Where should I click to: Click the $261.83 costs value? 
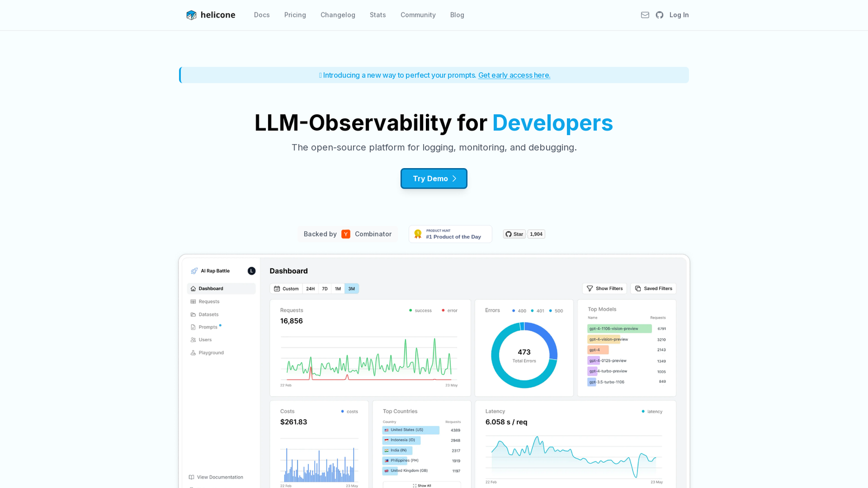click(293, 422)
